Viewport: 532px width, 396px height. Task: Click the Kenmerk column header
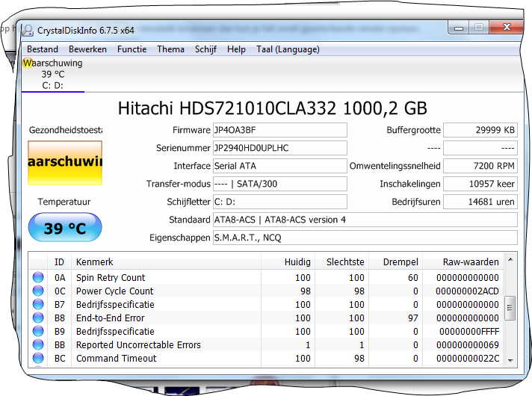point(166,262)
